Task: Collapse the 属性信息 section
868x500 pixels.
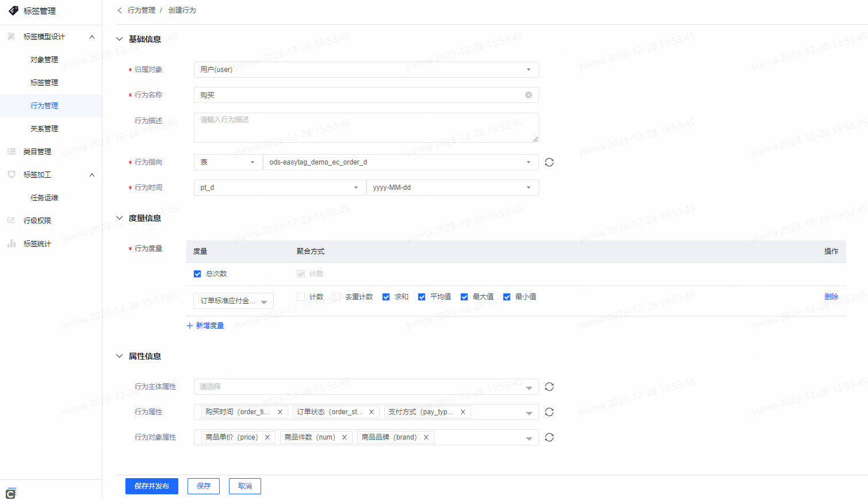Action: coord(120,356)
